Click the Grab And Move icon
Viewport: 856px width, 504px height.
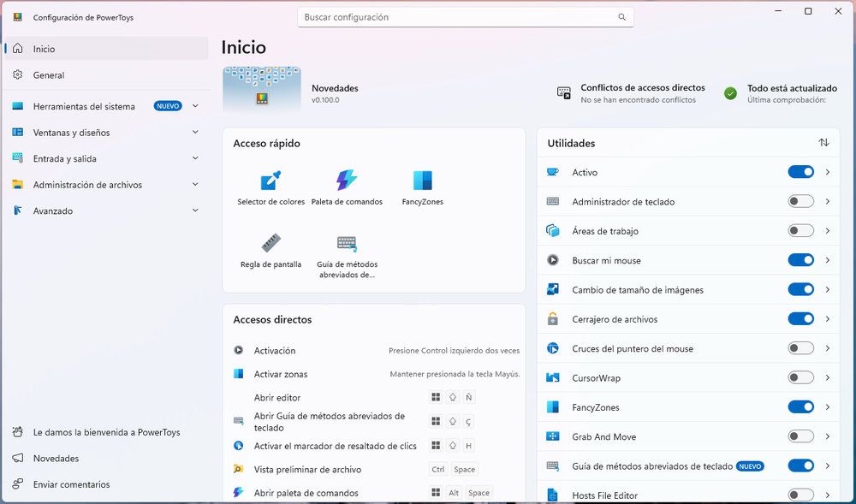click(x=552, y=436)
